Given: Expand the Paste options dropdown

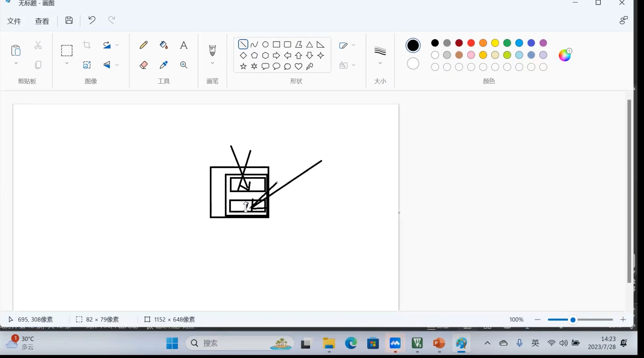Looking at the screenshot, I should (x=16, y=63).
